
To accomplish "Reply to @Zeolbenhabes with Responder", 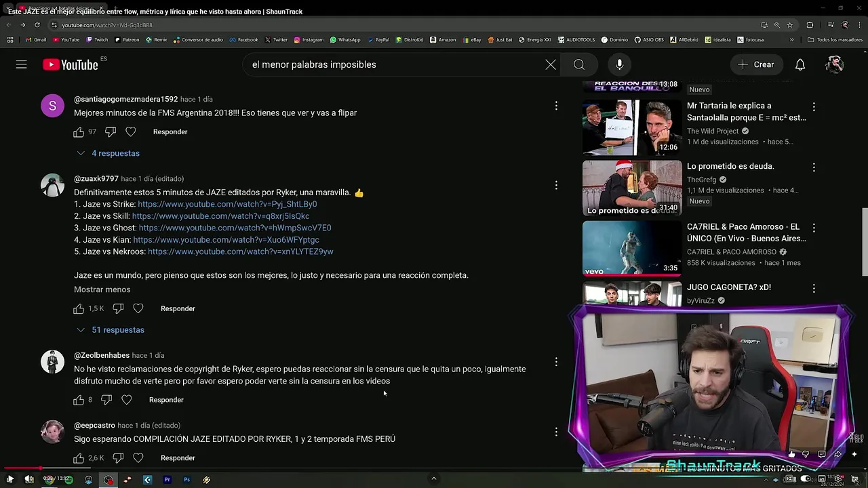I will pyautogui.click(x=166, y=400).
